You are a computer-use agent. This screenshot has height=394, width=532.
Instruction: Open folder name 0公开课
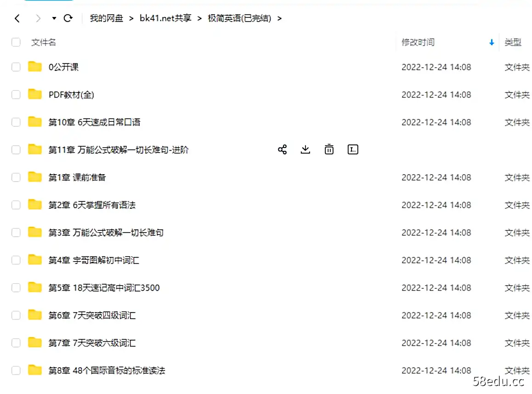[x=63, y=67]
